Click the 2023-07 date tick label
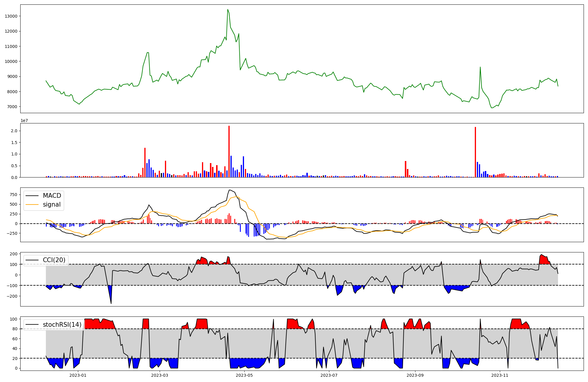This screenshot has height=382, width=588. pyautogui.click(x=329, y=375)
